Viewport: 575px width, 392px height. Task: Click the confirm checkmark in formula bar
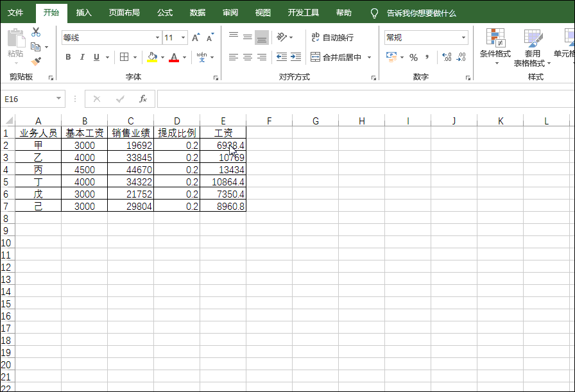(x=120, y=99)
